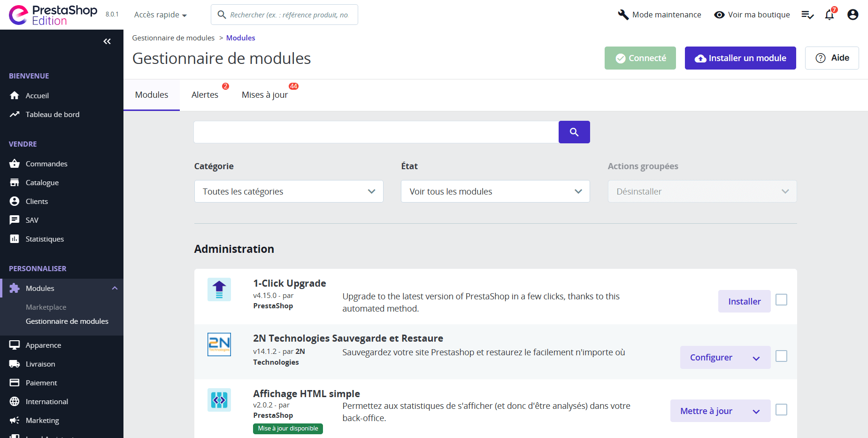The image size is (868, 438).
Task: Install the 1-Click Upgrade module
Action: pyautogui.click(x=744, y=301)
